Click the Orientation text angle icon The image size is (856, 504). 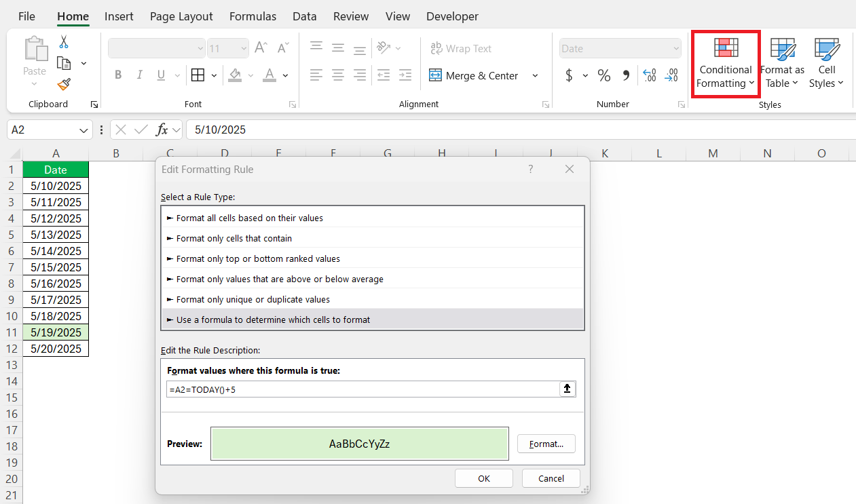pos(384,48)
